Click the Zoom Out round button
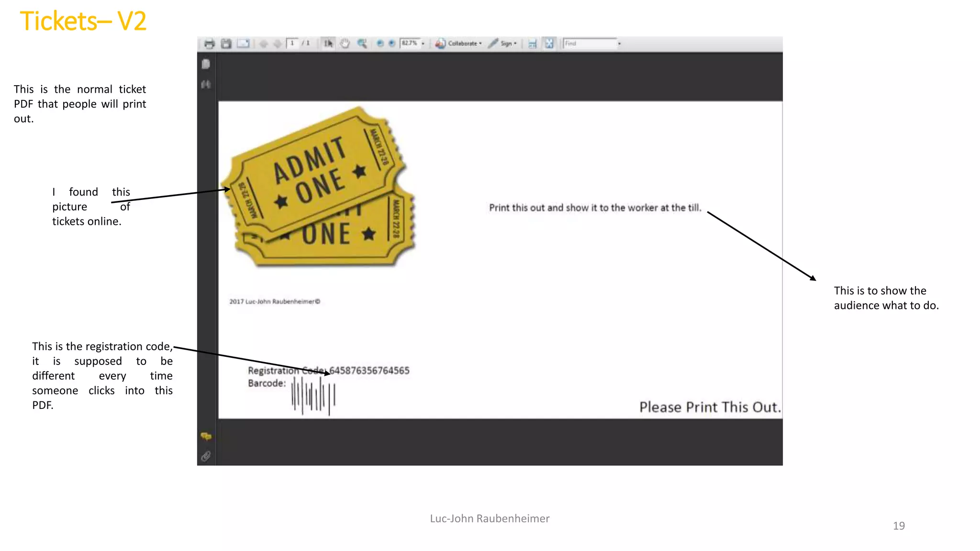The width and height of the screenshot is (980, 551). pyautogui.click(x=380, y=44)
